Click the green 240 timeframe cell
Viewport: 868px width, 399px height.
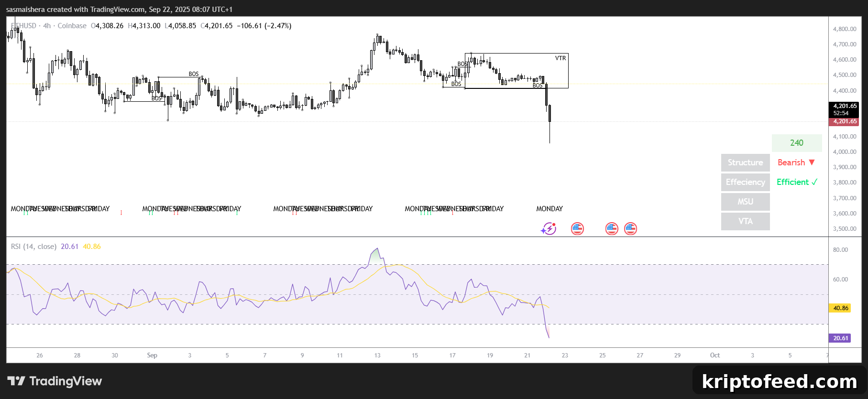(x=797, y=143)
